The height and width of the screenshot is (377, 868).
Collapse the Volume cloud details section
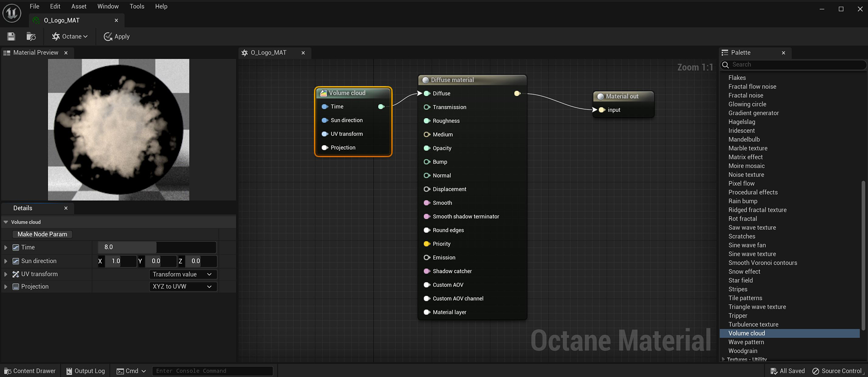6,222
